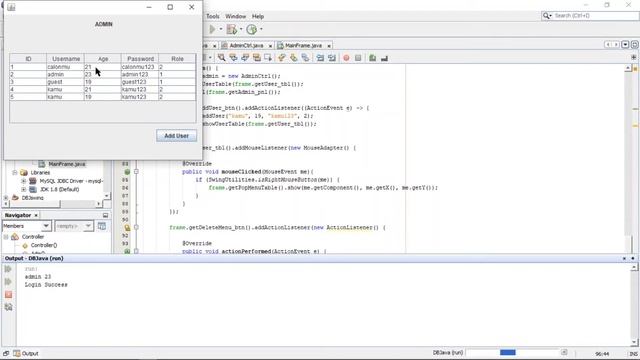Select the Libraries folder in Projects
This screenshot has width=640, height=360.
pyautogui.click(x=40, y=173)
